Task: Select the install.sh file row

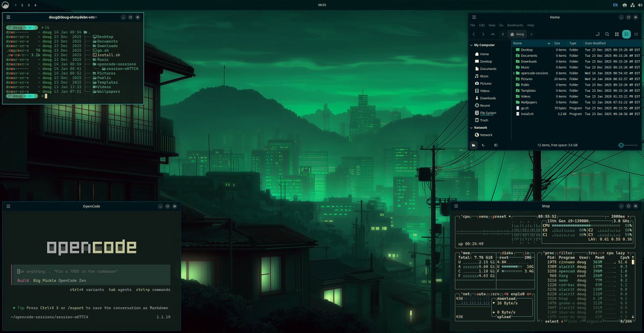Action: point(576,114)
